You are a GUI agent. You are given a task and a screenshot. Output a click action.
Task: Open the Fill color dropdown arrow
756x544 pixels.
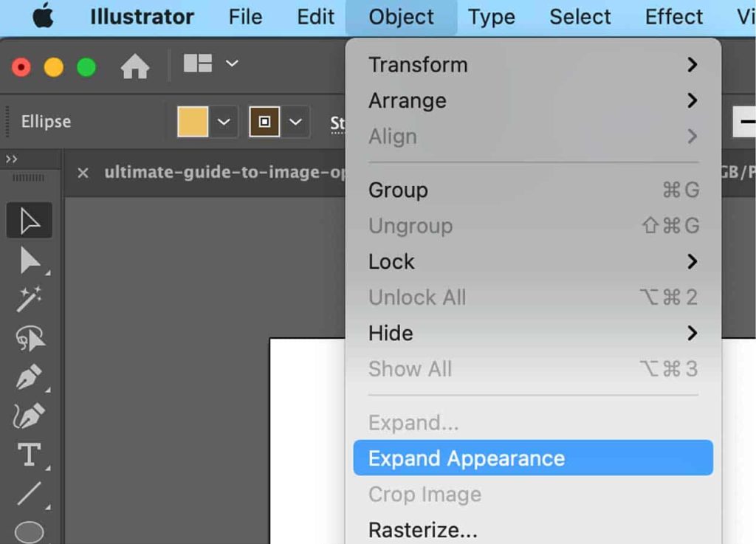click(224, 122)
